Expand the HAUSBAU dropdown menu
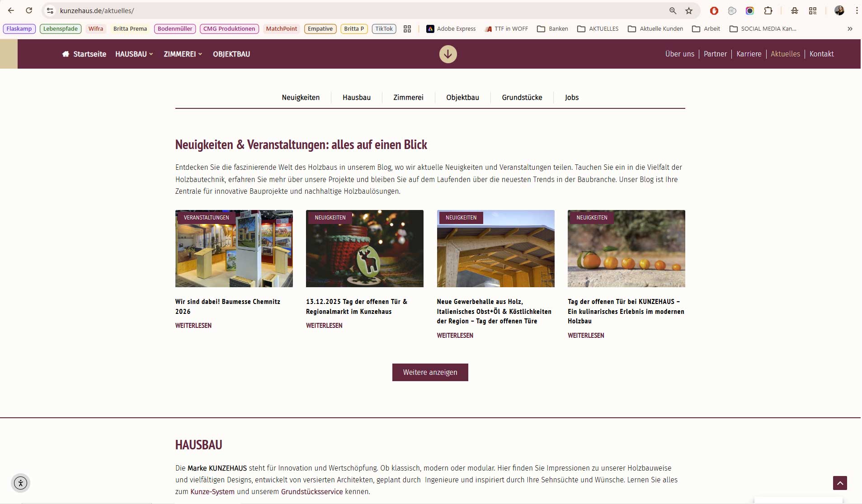Image resolution: width=862 pixels, height=504 pixels. pos(134,54)
